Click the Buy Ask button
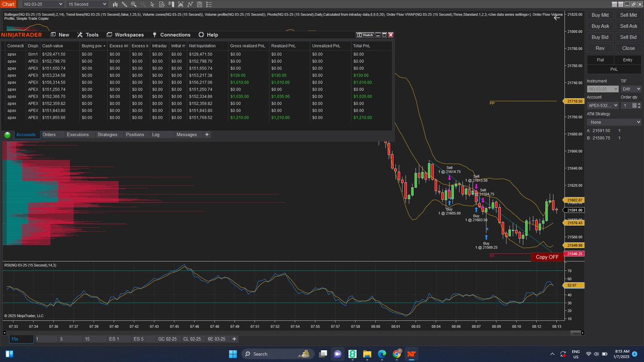Screen dimensions: 644x362 [x=600, y=26]
